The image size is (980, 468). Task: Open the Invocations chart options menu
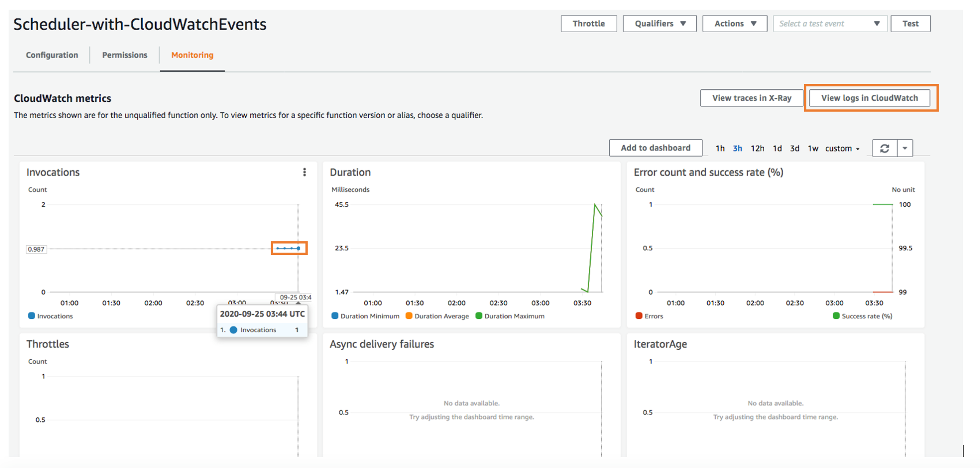pos(305,172)
